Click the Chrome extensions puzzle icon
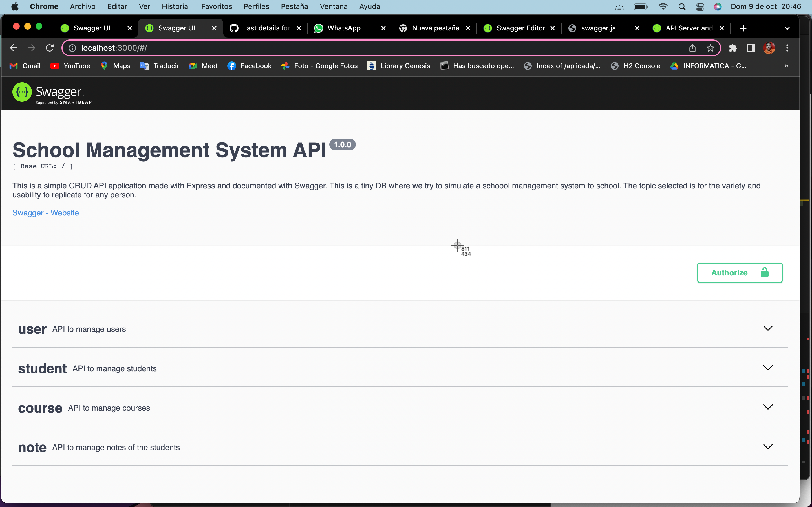This screenshot has height=507, width=812. 733,48
